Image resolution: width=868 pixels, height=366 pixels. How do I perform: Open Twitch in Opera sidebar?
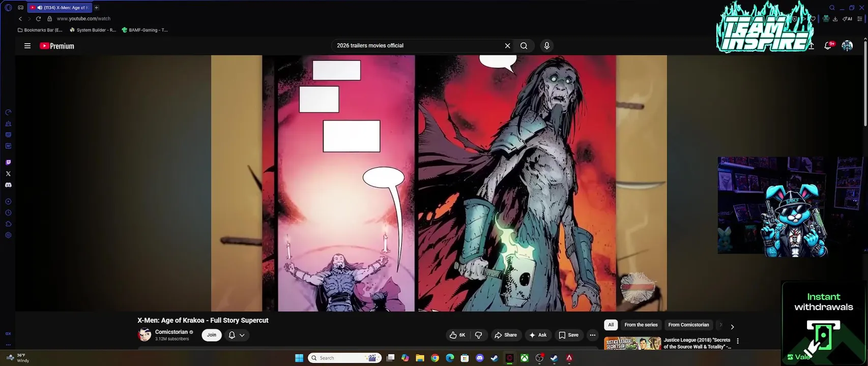8,163
